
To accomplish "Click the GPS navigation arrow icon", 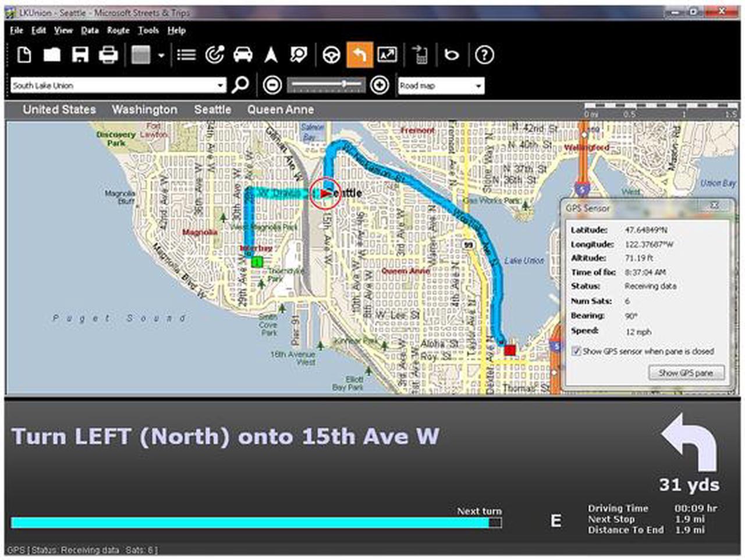I will pyautogui.click(x=271, y=55).
